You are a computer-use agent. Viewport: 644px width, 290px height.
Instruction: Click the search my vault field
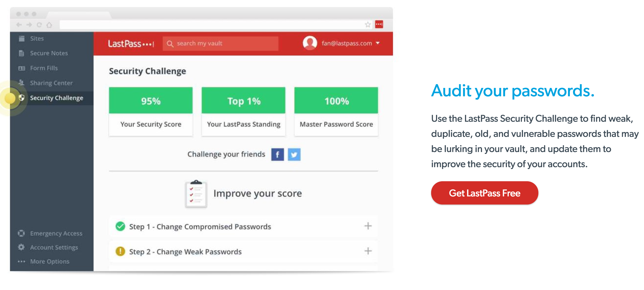coord(220,44)
